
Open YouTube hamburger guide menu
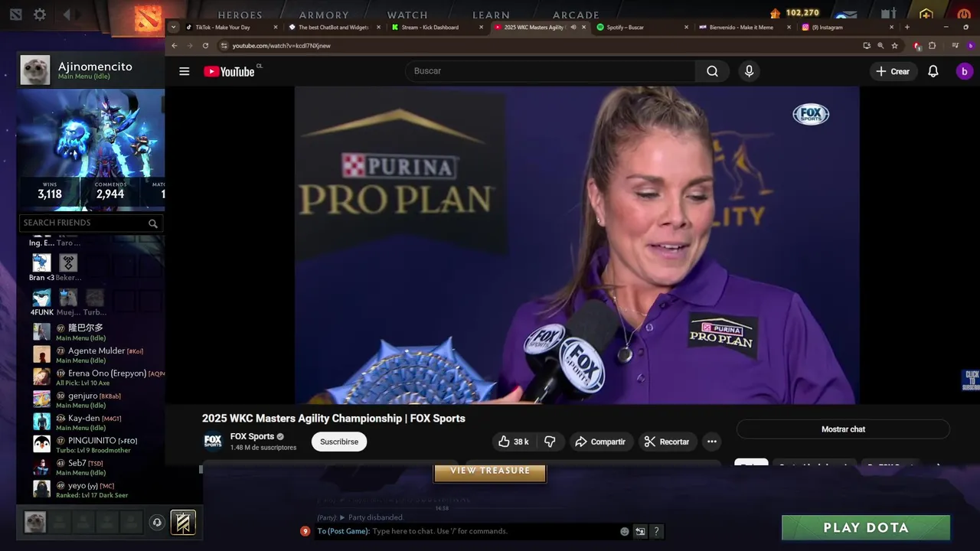click(x=184, y=71)
